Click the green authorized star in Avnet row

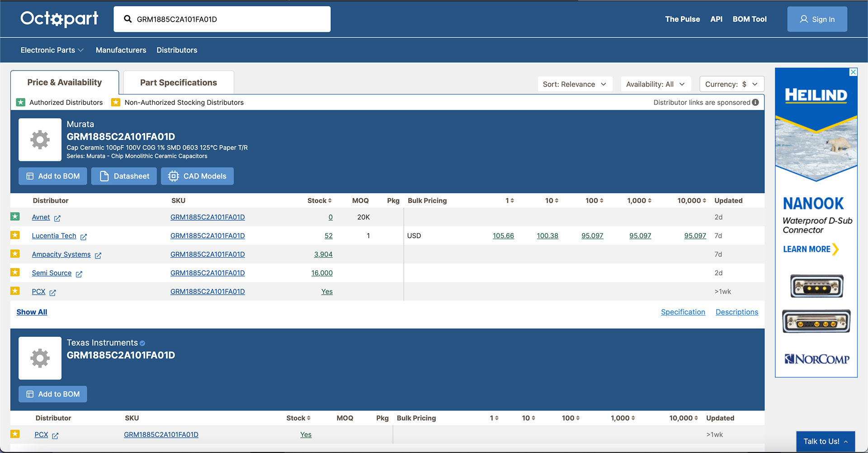(x=15, y=217)
